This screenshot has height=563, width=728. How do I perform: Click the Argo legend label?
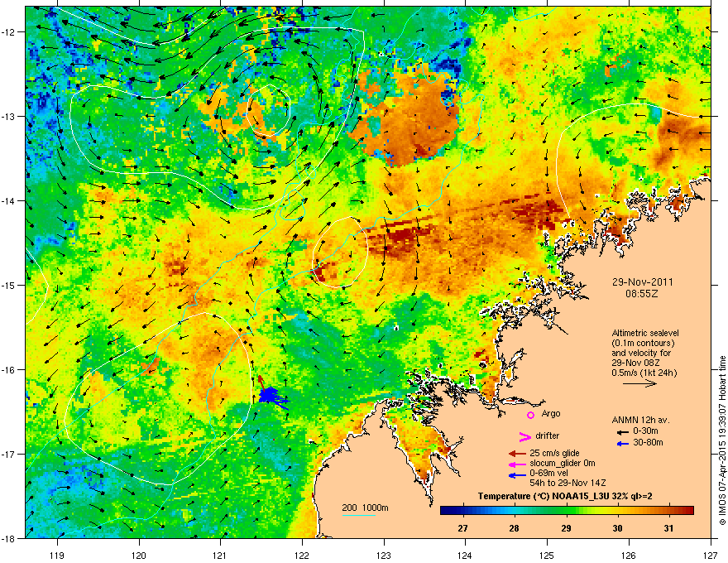coord(551,413)
